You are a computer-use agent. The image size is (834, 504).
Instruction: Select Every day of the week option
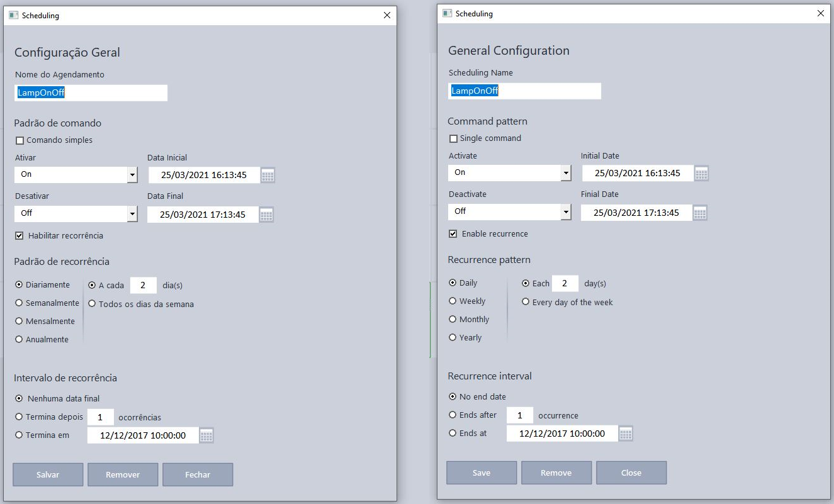pyautogui.click(x=526, y=302)
